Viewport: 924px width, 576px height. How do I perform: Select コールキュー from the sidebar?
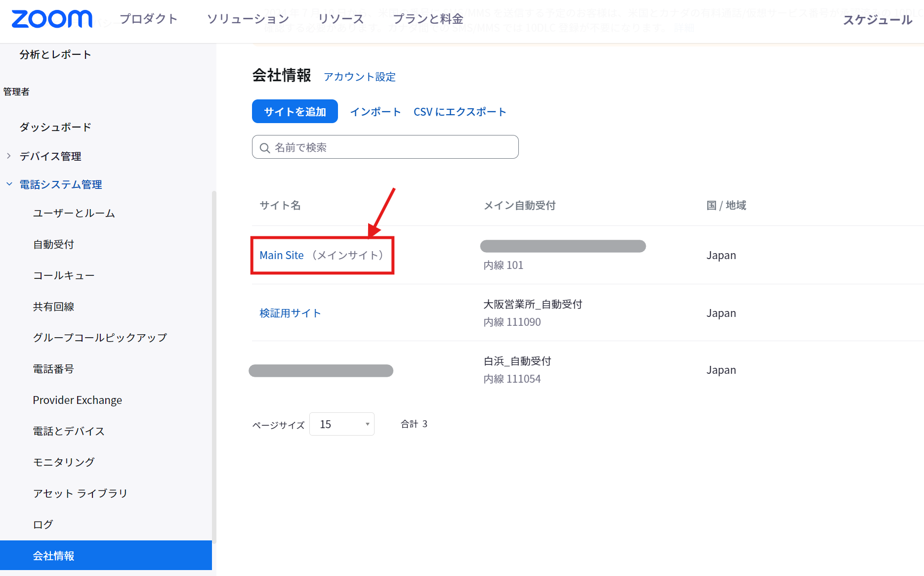coord(64,275)
